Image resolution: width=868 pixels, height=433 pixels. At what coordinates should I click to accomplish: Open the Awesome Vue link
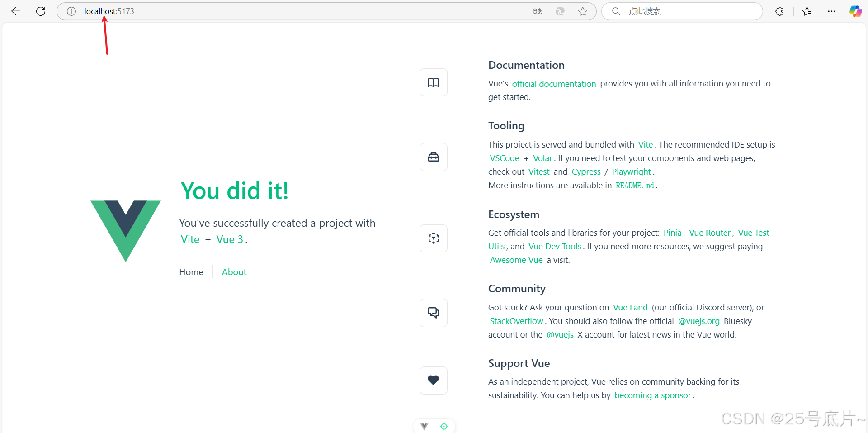[516, 260]
